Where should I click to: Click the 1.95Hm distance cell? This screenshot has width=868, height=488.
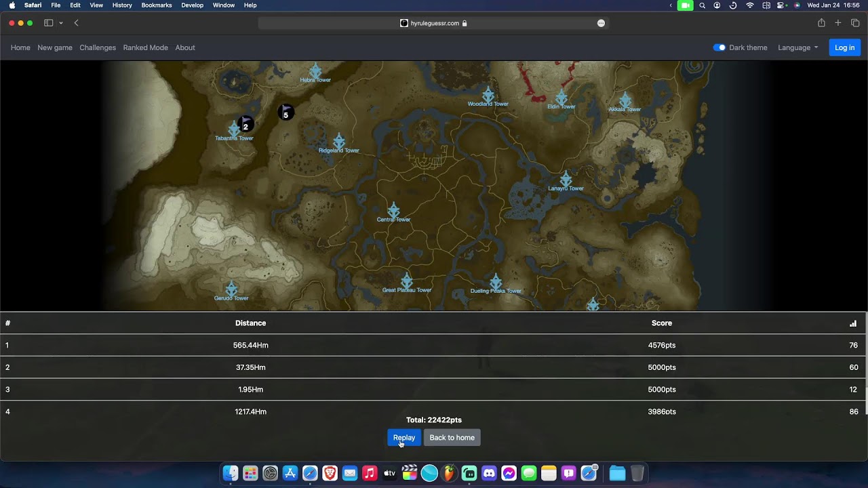[251, 390]
